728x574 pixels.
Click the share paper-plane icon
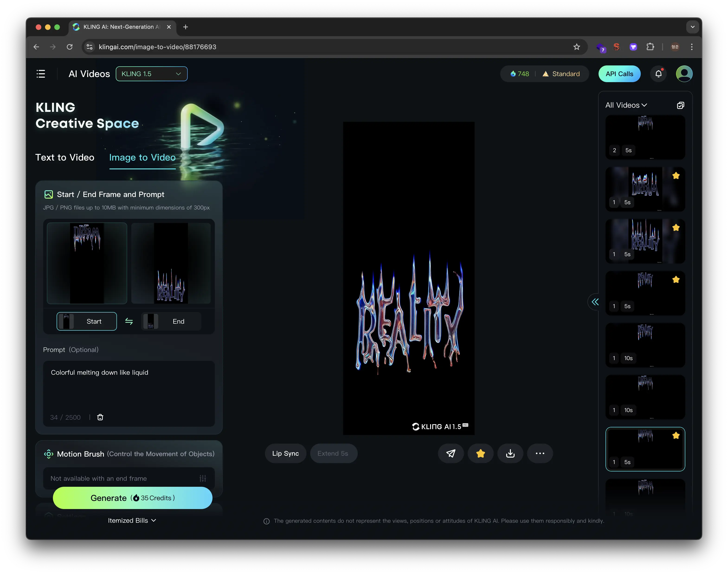[x=451, y=453]
